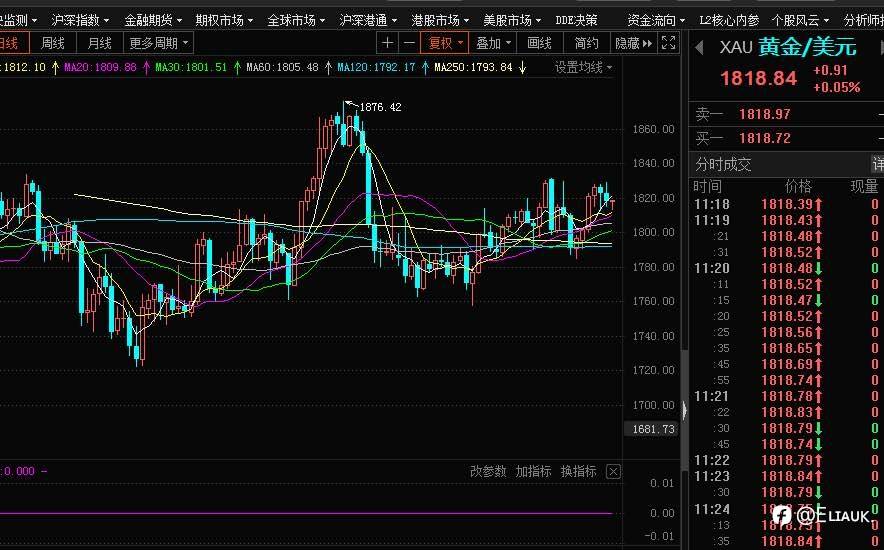Image resolution: width=884 pixels, height=550 pixels.
Task: Switch to 周线 weekly tab
Action: coord(53,43)
